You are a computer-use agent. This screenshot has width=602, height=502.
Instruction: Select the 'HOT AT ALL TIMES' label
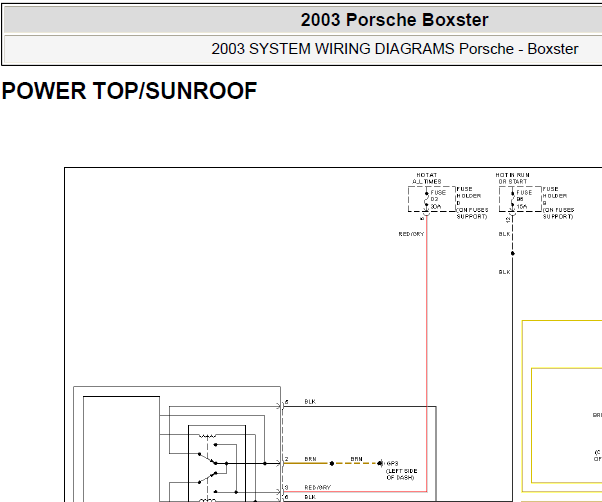427,178
